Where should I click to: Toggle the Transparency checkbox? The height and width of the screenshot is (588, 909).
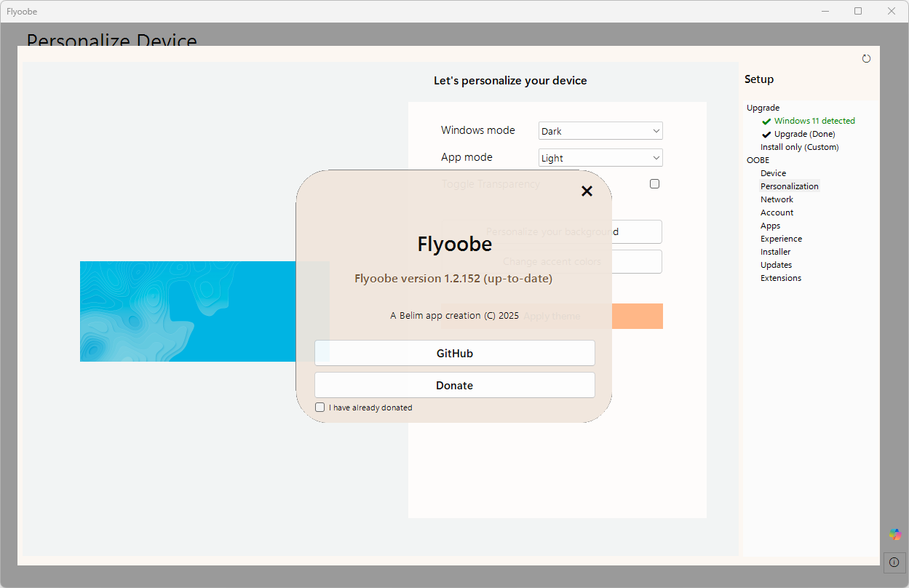pyautogui.click(x=654, y=184)
